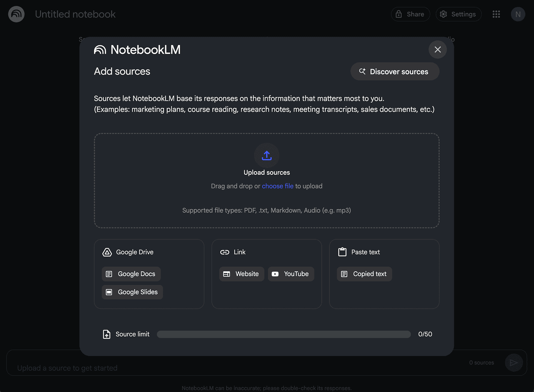Image resolution: width=534 pixels, height=392 pixels.
Task: Click the Source limit file icon
Action: pyautogui.click(x=106, y=334)
